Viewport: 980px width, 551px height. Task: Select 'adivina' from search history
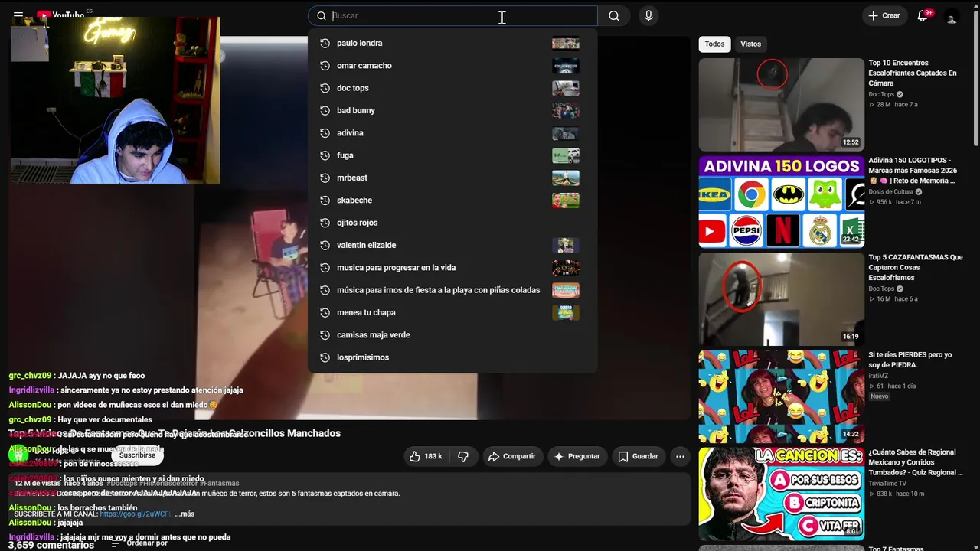pyautogui.click(x=452, y=133)
